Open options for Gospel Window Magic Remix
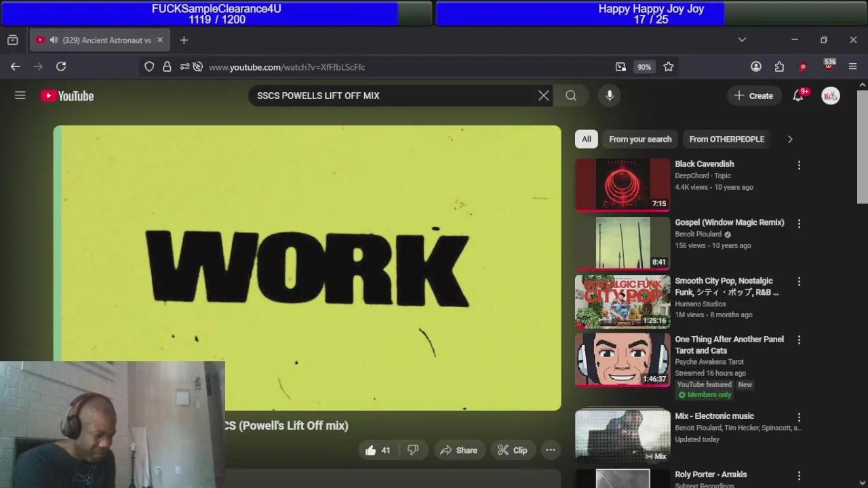The image size is (868, 488). [x=799, y=223]
